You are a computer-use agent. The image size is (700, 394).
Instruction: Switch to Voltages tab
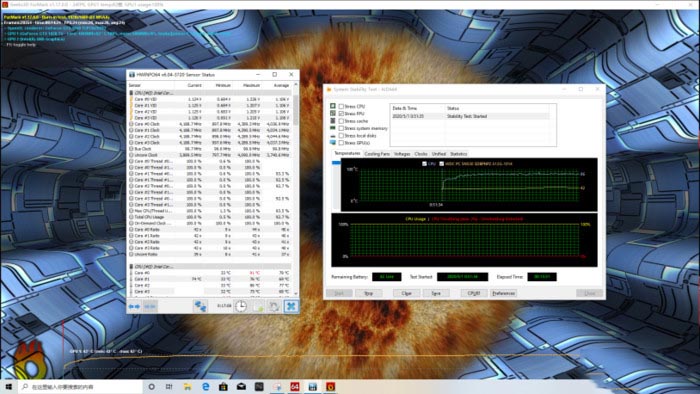402,154
